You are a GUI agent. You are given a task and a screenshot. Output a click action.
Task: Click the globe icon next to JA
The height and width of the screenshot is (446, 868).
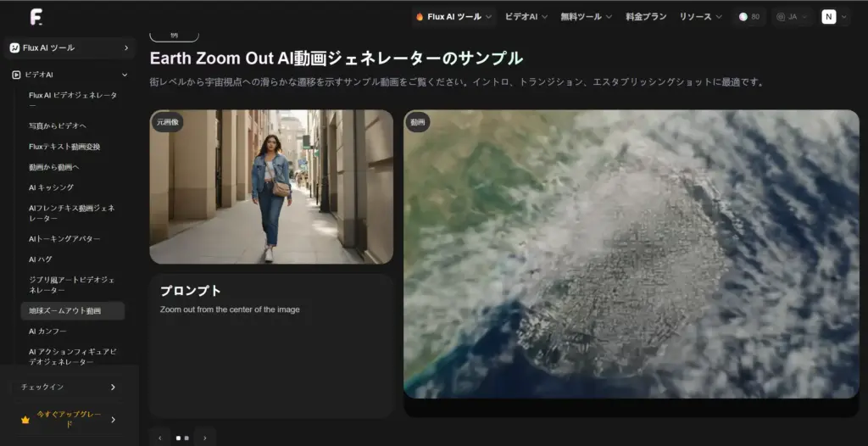coord(781,17)
